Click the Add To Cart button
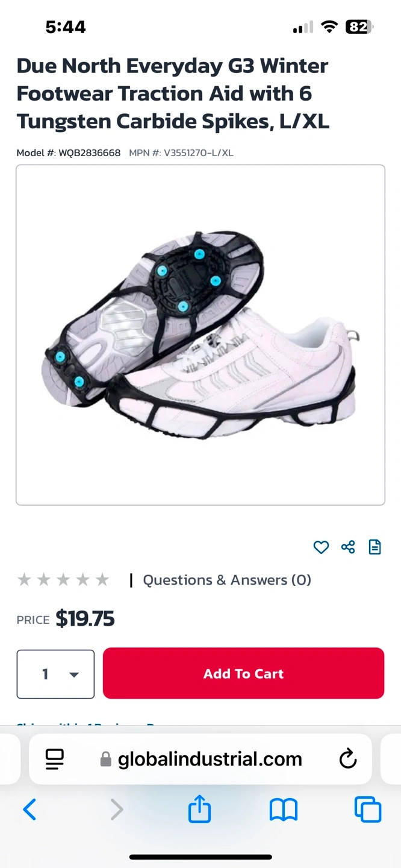The height and width of the screenshot is (868, 401). coord(243,673)
